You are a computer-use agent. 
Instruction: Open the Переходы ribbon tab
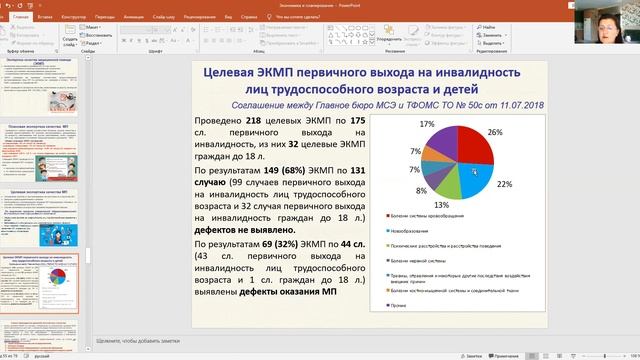[105, 17]
